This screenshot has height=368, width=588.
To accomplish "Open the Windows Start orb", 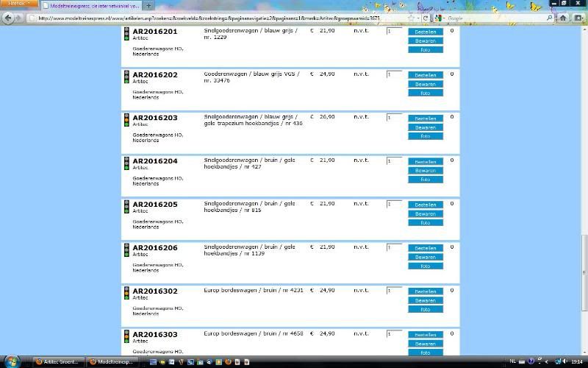I will click(12, 361).
